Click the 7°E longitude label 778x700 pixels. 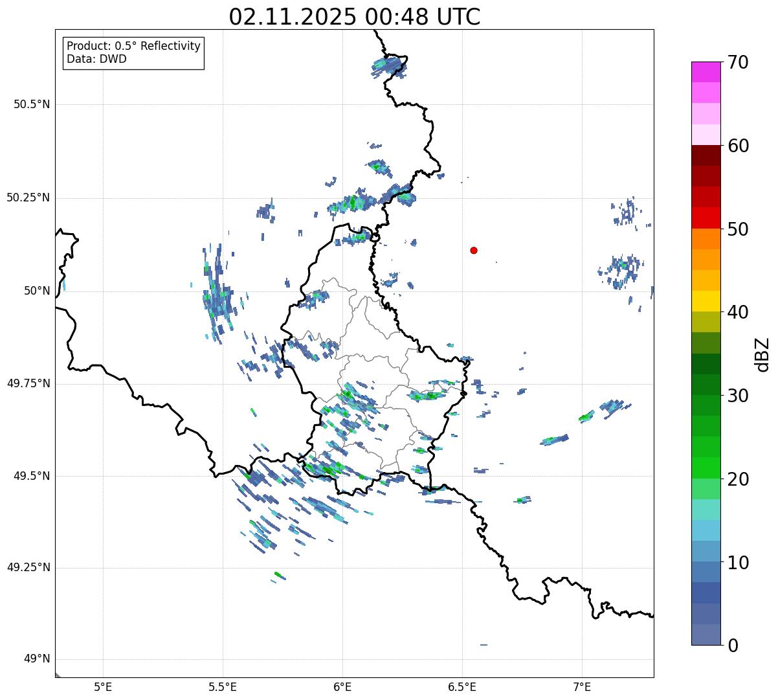[x=582, y=686]
